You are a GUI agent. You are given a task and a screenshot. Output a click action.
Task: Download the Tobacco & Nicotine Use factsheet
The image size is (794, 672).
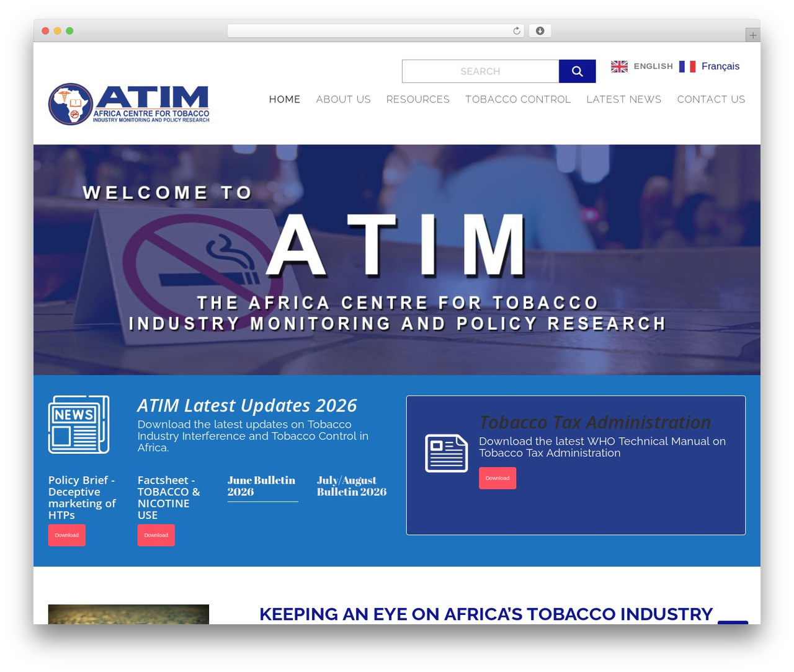pyautogui.click(x=156, y=535)
